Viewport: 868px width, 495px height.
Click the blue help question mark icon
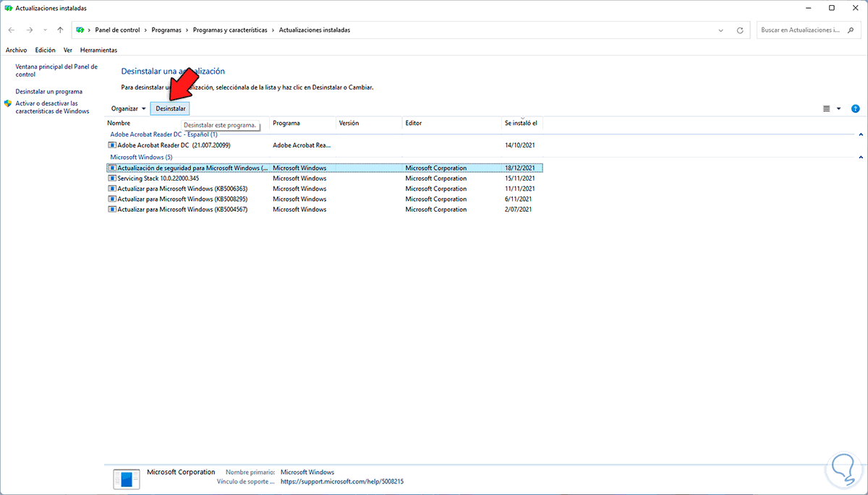click(x=856, y=108)
